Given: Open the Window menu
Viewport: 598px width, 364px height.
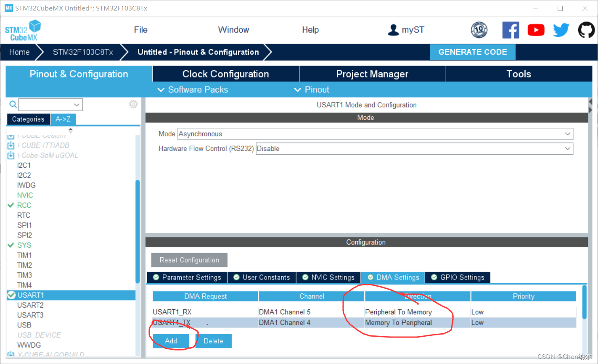Looking at the screenshot, I should (x=233, y=30).
